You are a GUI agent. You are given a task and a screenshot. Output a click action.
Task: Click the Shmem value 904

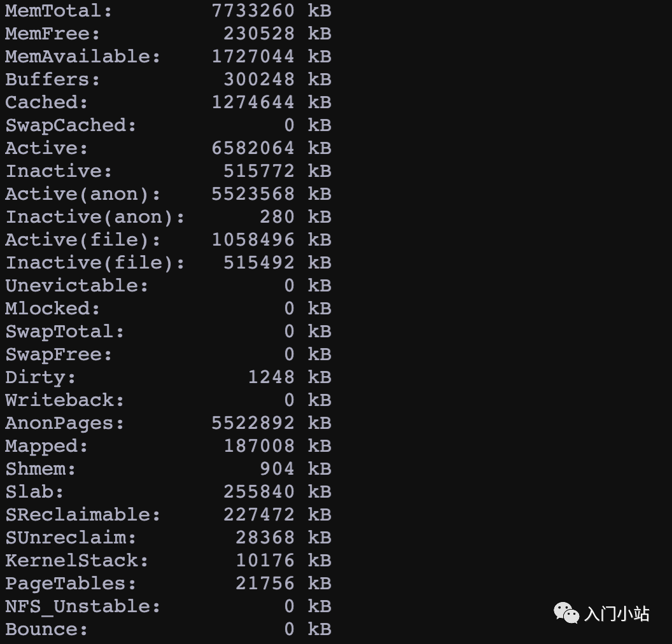277,469
